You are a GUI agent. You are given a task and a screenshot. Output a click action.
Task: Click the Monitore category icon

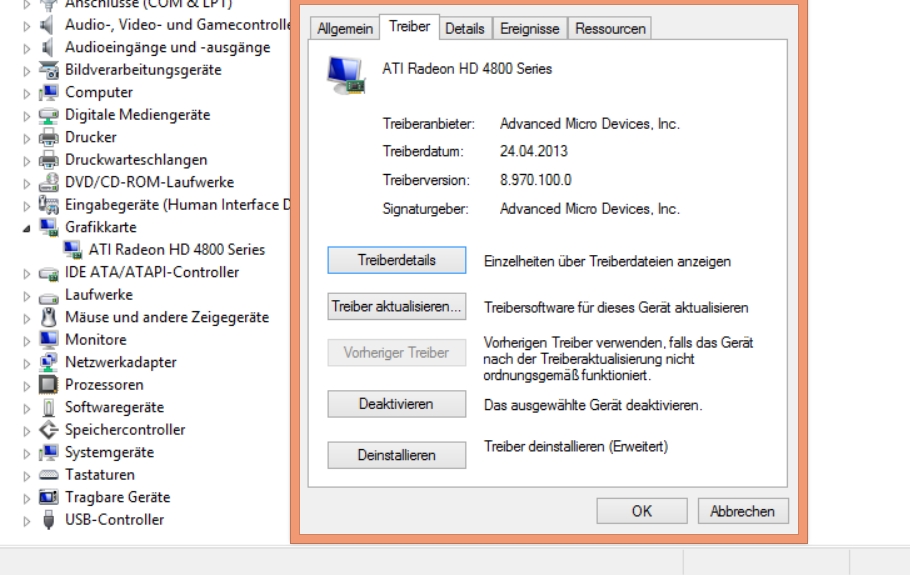(48, 340)
